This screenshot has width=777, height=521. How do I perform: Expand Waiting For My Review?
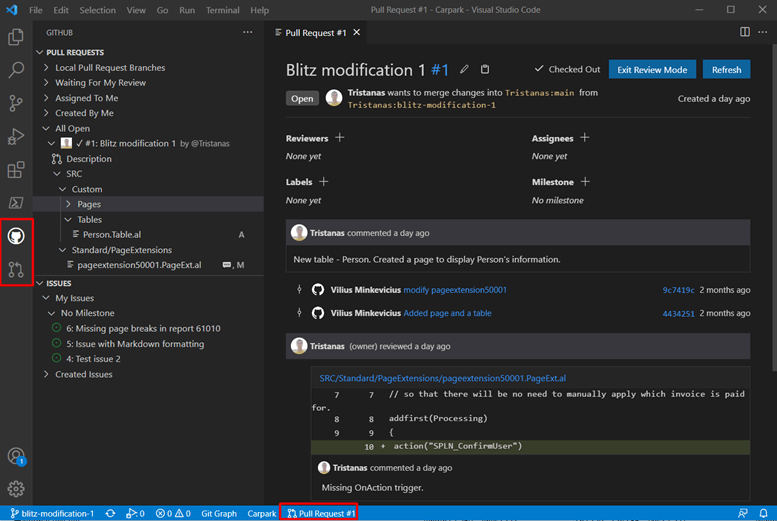pyautogui.click(x=46, y=83)
